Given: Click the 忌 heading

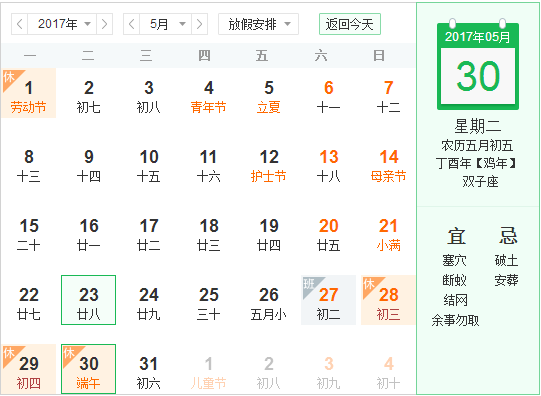Looking at the screenshot, I should 508,236.
